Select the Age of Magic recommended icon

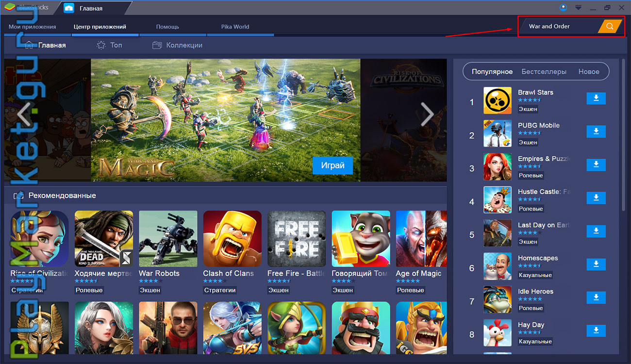coord(421,239)
